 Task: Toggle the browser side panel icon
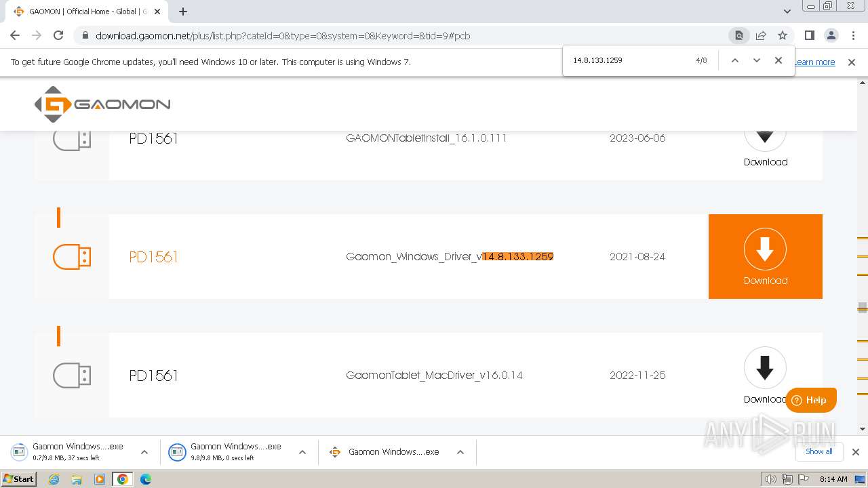(809, 35)
